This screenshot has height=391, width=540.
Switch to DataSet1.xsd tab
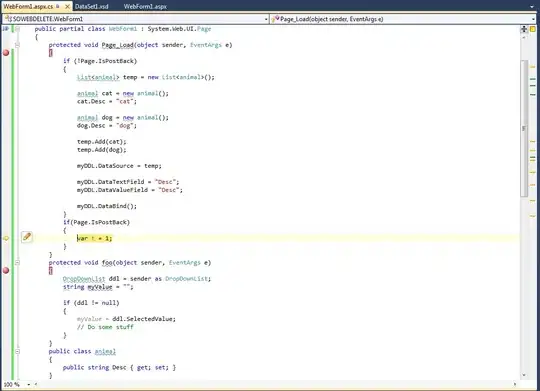tap(91, 7)
